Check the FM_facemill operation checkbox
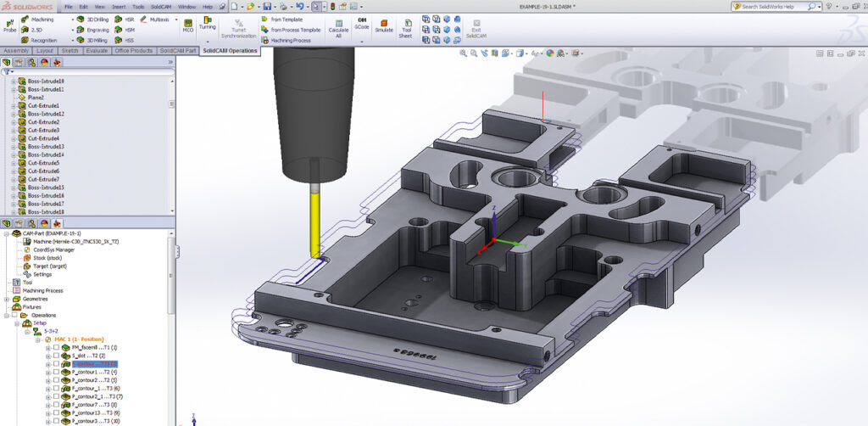 coord(56,347)
